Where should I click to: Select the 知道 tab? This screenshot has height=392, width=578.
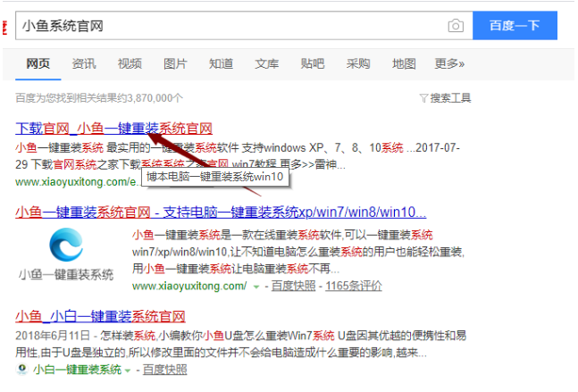tap(221, 64)
